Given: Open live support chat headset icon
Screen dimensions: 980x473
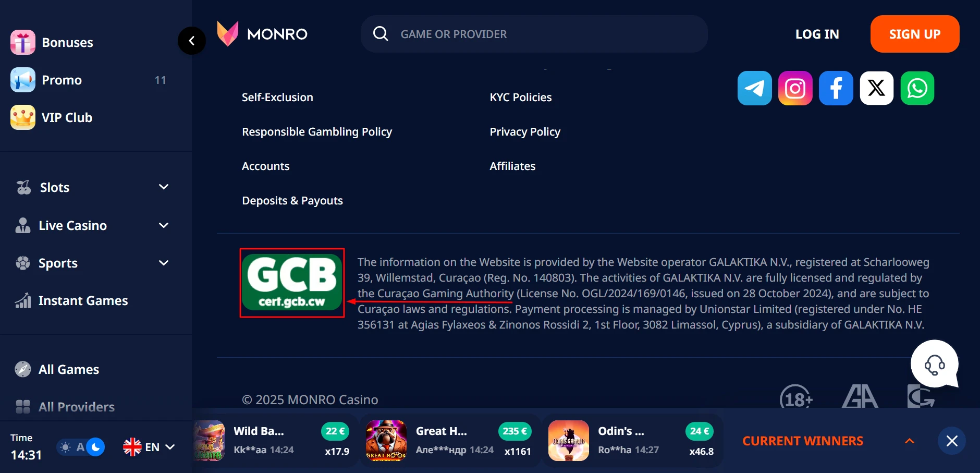Looking at the screenshot, I should [935, 364].
